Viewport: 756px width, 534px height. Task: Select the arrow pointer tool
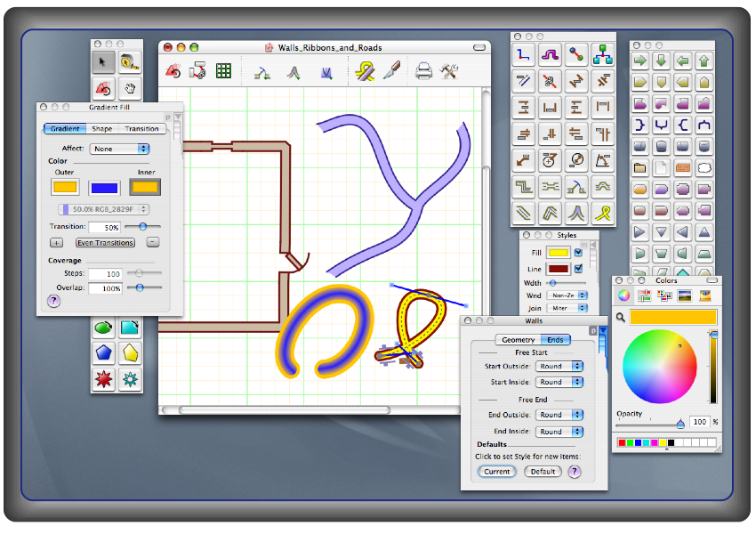coord(102,61)
